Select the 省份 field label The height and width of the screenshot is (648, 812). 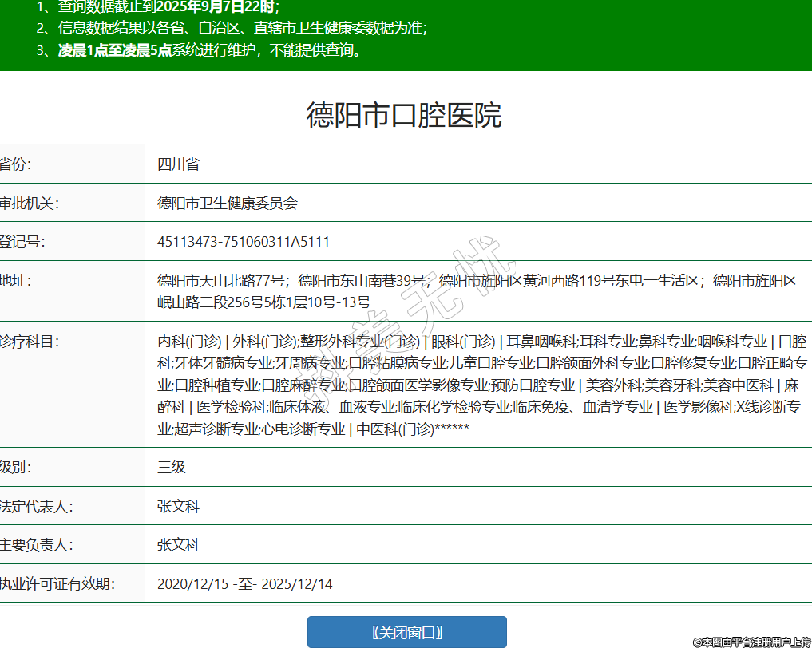[x=16, y=164]
